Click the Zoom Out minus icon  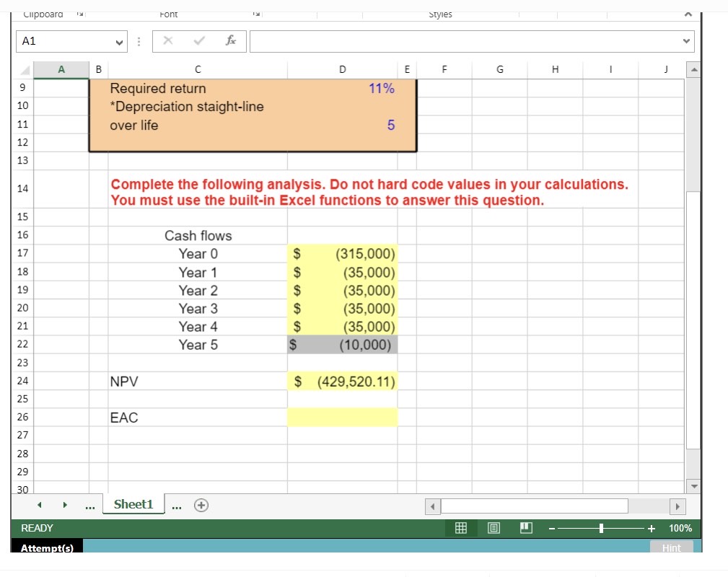pos(551,528)
